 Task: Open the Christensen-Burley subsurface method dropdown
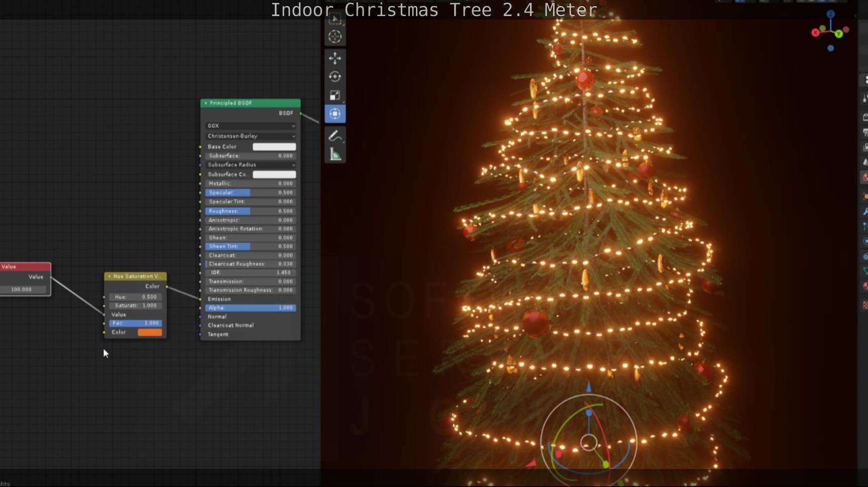coord(251,136)
